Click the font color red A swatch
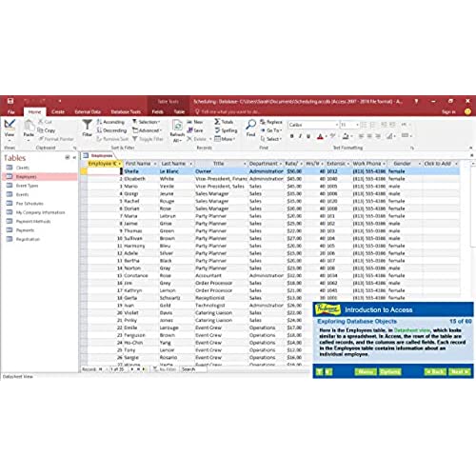The width and height of the screenshot is (476, 476). click(320, 136)
